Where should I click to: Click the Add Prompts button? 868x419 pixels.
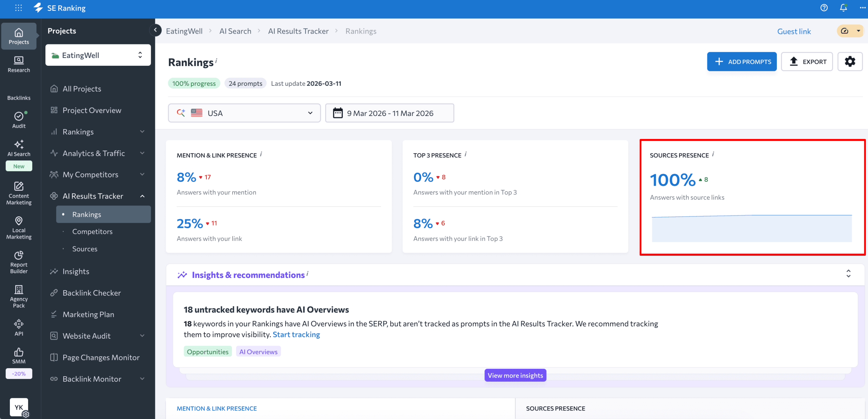[x=742, y=62]
